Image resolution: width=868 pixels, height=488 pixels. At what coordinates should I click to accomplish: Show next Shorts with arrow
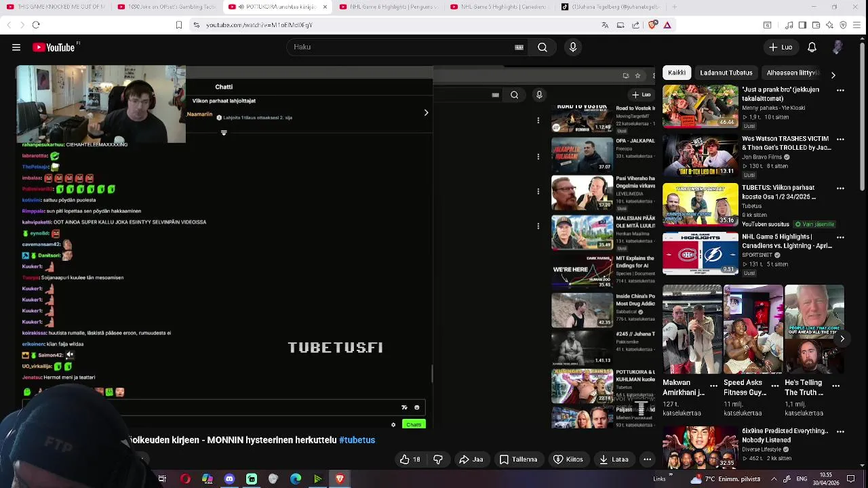(x=842, y=339)
